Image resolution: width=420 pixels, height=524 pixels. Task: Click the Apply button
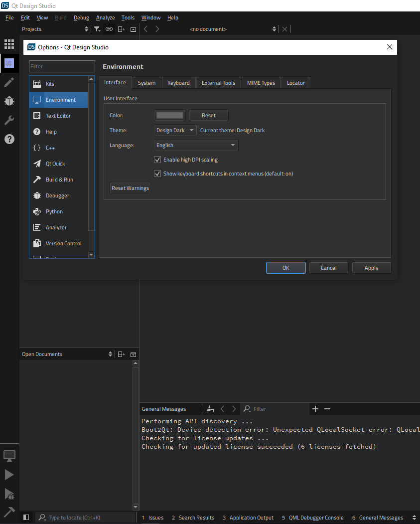(x=371, y=268)
